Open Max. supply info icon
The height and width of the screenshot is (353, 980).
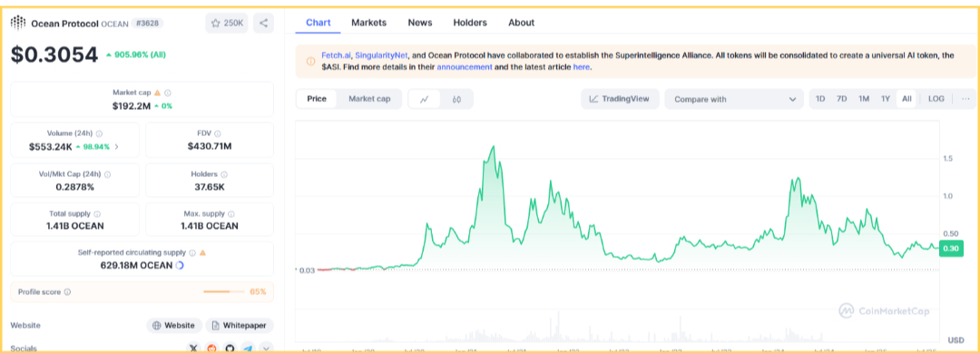(230, 213)
